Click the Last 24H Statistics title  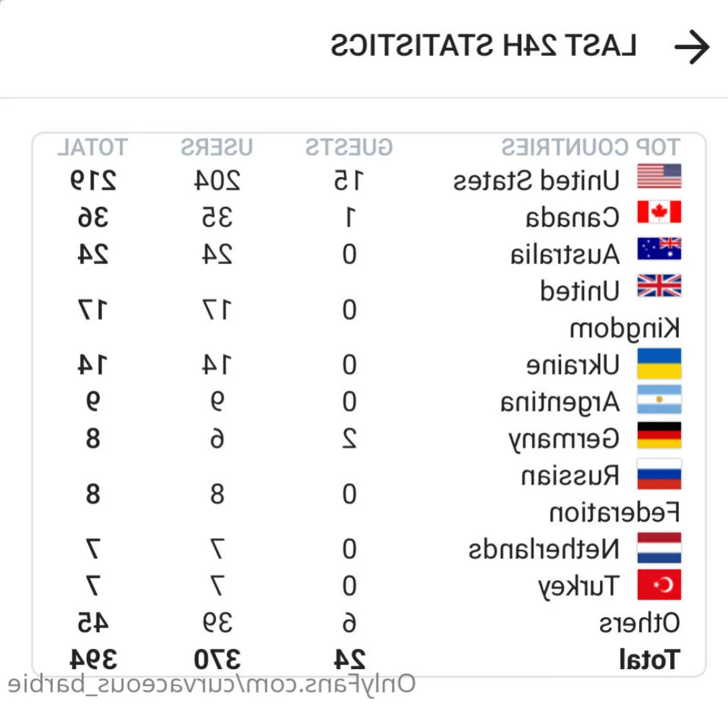[484, 46]
